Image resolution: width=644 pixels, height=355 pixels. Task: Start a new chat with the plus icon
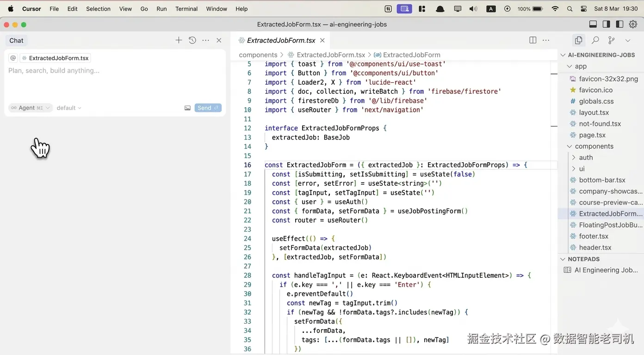(179, 40)
